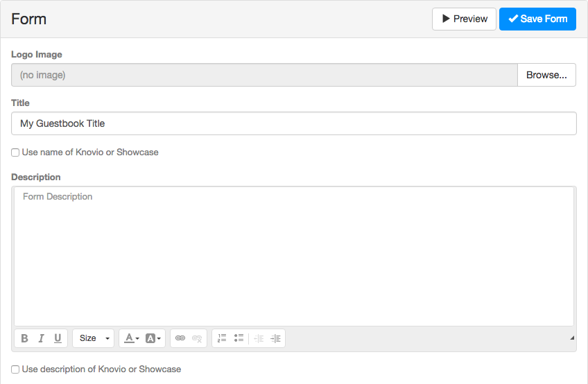Increase indent in description editor
Viewport: 588px width, 384px height.
(275, 338)
